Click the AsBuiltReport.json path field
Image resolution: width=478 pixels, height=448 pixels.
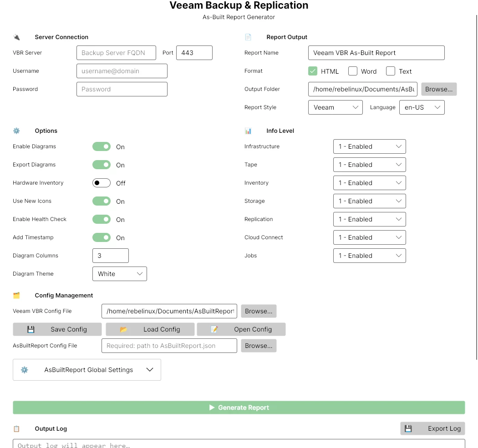pyautogui.click(x=169, y=346)
